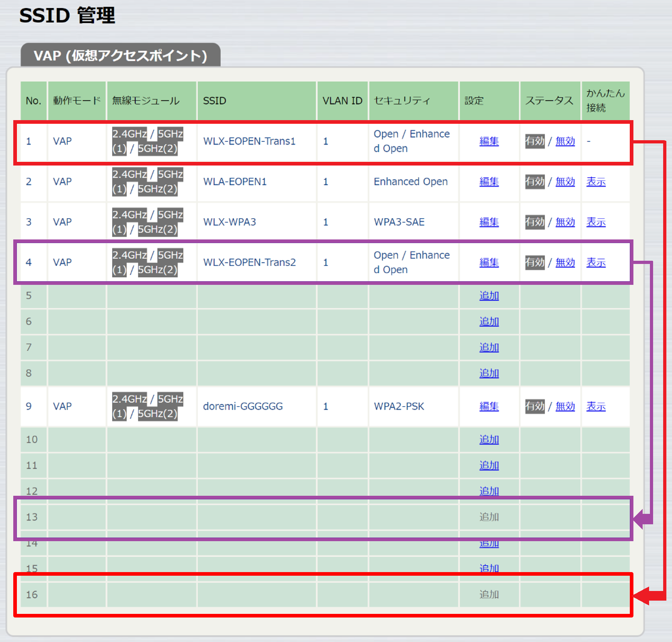
Task: Open 表示 for WLX-EOPEN-Trans2
Action: (596, 263)
